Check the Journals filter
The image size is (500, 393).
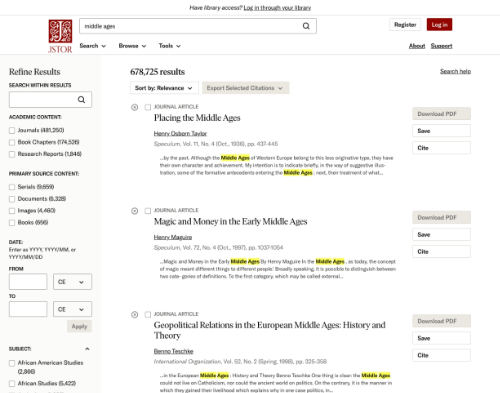point(12,130)
